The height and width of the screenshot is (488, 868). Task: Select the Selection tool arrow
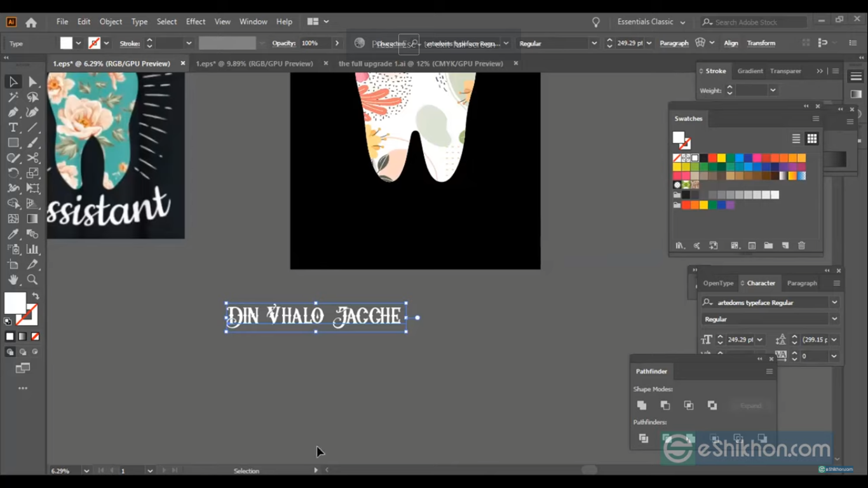[13, 81]
